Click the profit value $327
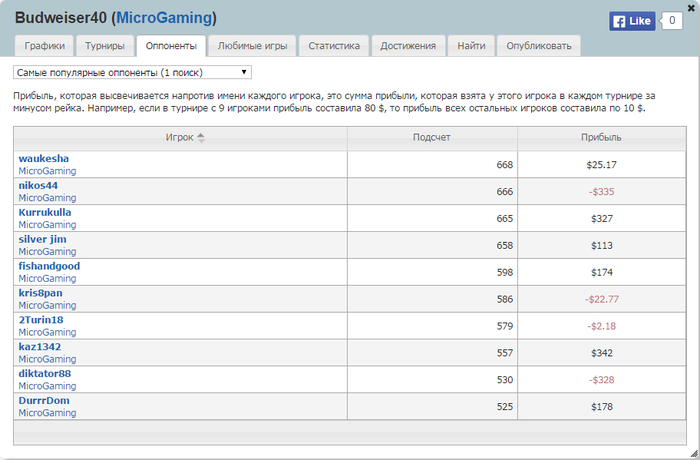Viewport: 700px width, 460px height. click(x=602, y=218)
